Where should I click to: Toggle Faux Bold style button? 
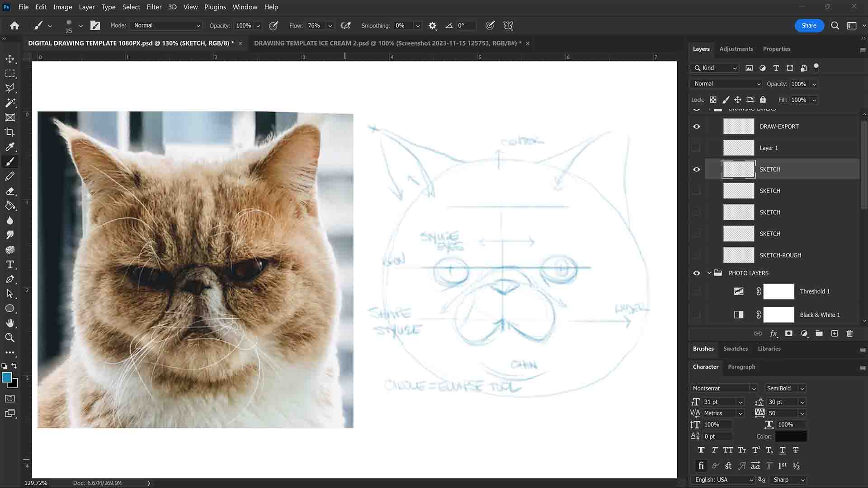[x=701, y=450]
